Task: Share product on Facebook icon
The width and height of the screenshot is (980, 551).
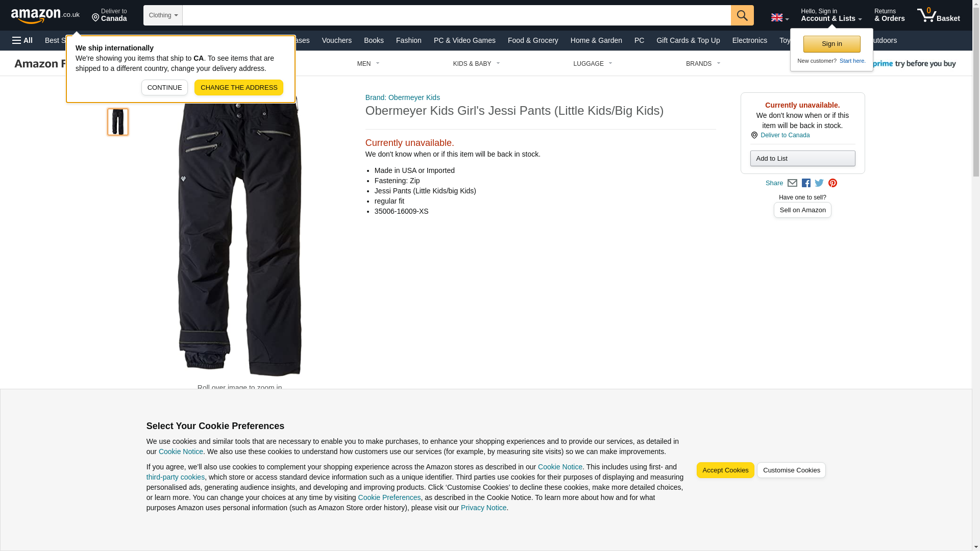Action: point(806,183)
